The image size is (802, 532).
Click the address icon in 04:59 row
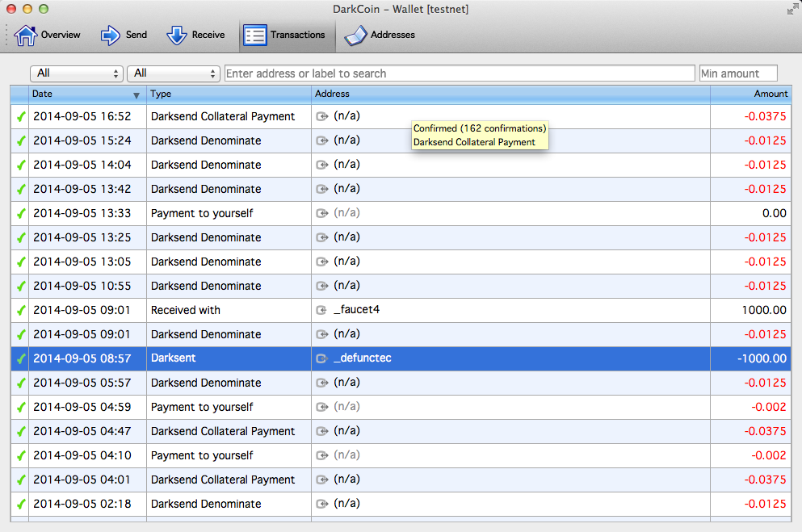tap(321, 408)
